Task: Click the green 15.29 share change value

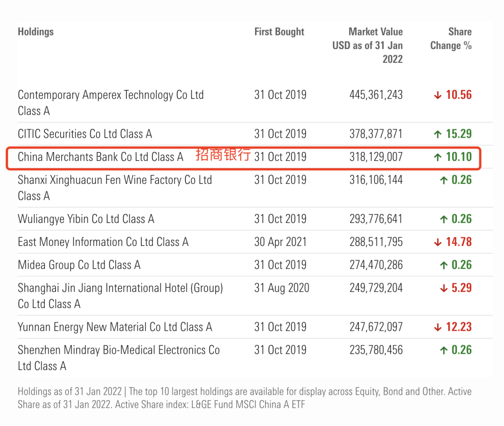Action: 459,133
